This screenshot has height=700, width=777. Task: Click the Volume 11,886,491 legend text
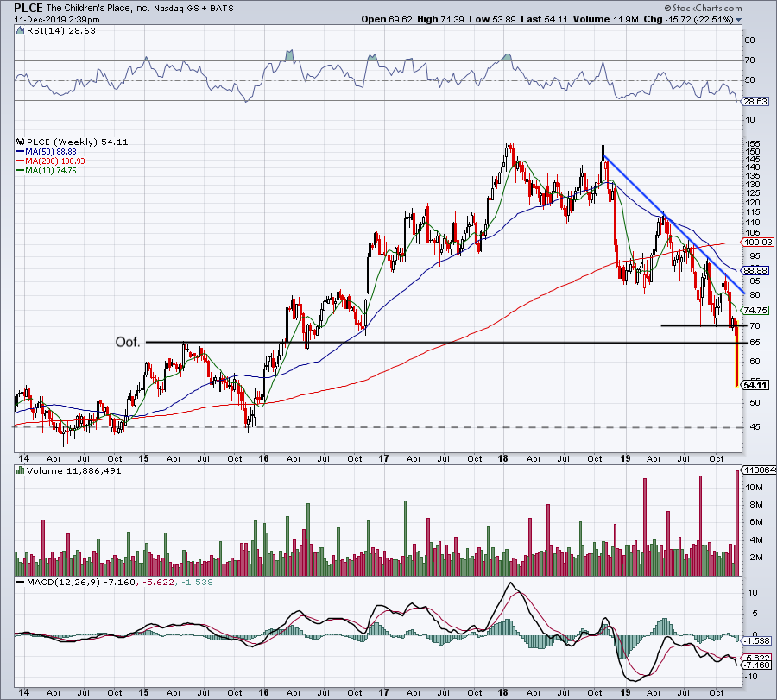74,470
